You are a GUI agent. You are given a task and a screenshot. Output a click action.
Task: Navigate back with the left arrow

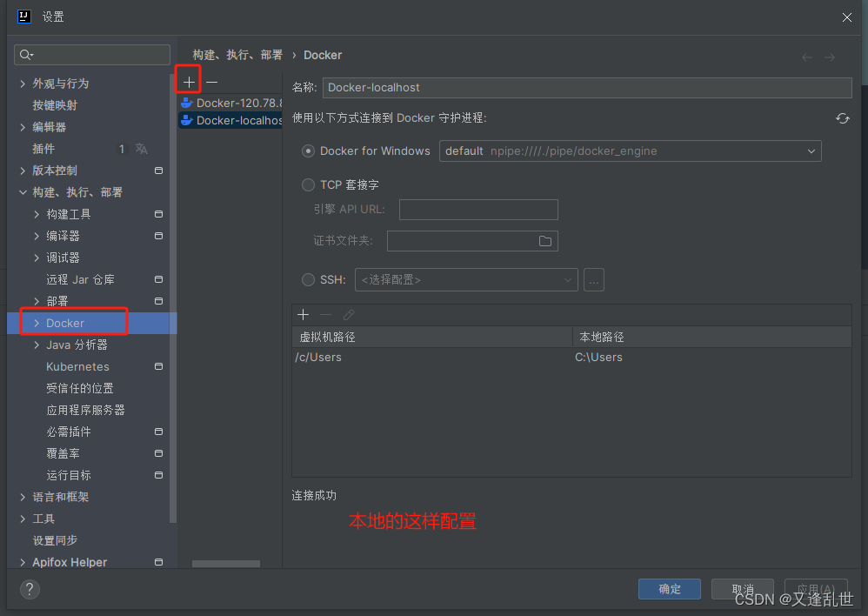click(x=807, y=57)
